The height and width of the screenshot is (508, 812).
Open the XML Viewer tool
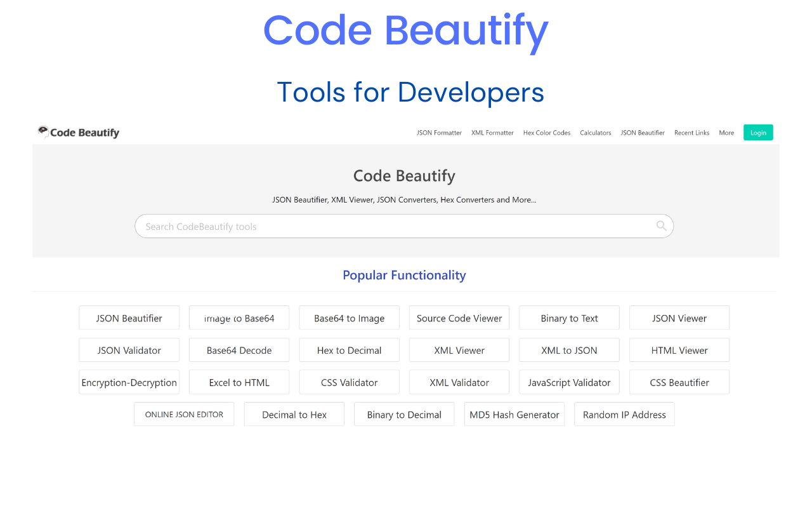[459, 350]
